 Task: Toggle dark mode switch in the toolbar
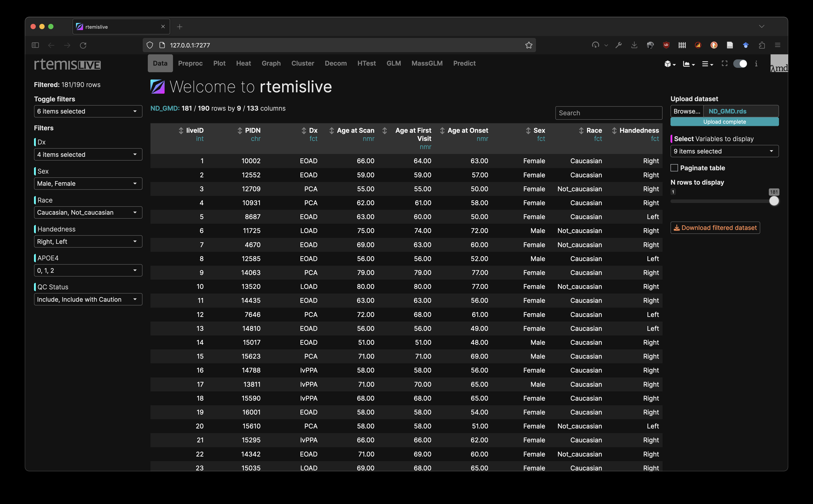tap(740, 64)
